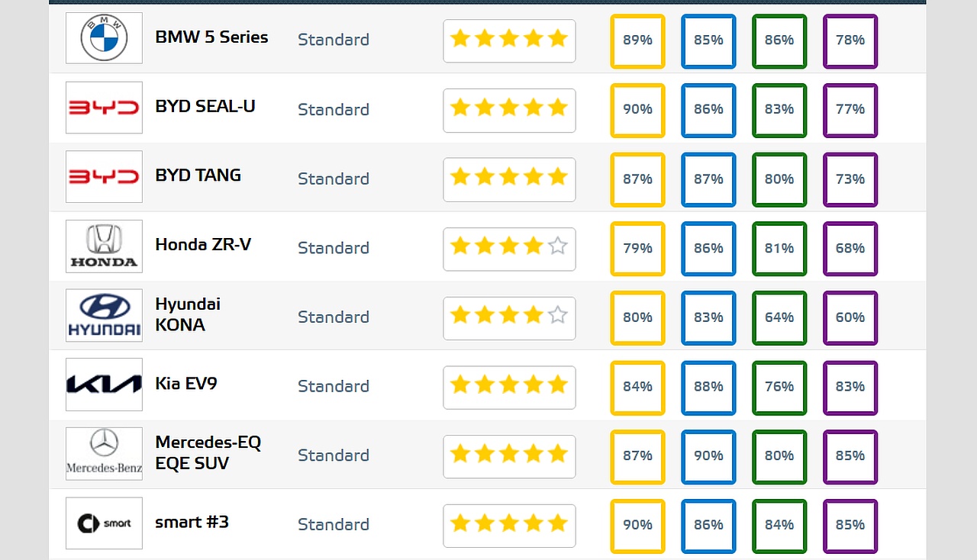Image resolution: width=977 pixels, height=560 pixels.
Task: Click the BYD SEAL-U model name
Action: point(205,107)
